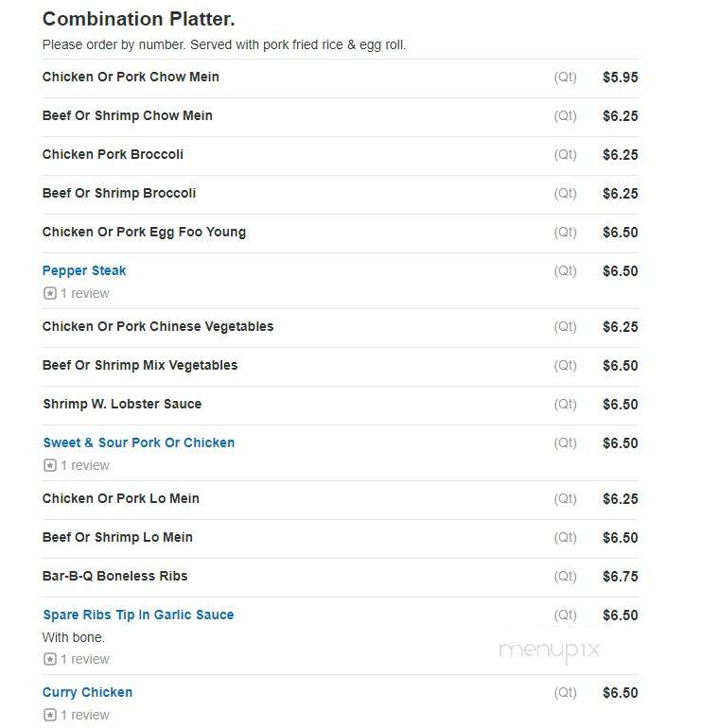The height and width of the screenshot is (728, 719).
Task: Click the $6.75 price for Boneless Ribs
Action: pyautogui.click(x=620, y=576)
